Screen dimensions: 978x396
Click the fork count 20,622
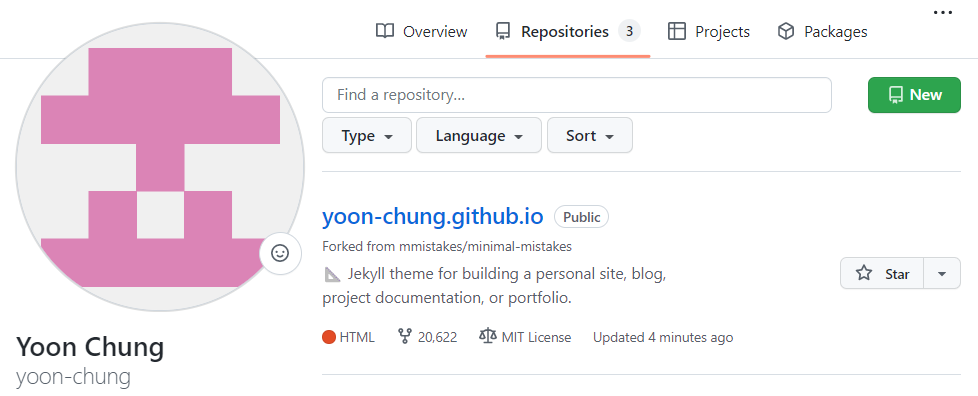(x=437, y=337)
